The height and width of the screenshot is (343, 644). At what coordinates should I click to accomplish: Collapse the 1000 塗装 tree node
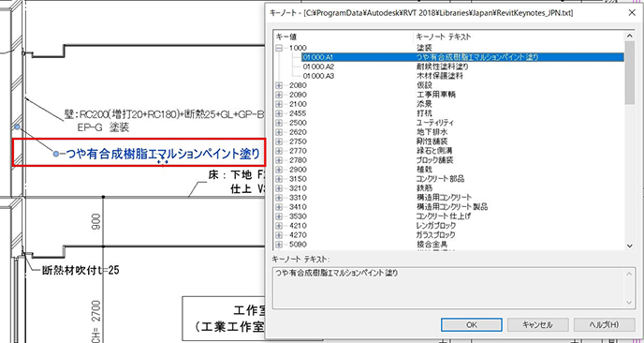(279, 48)
